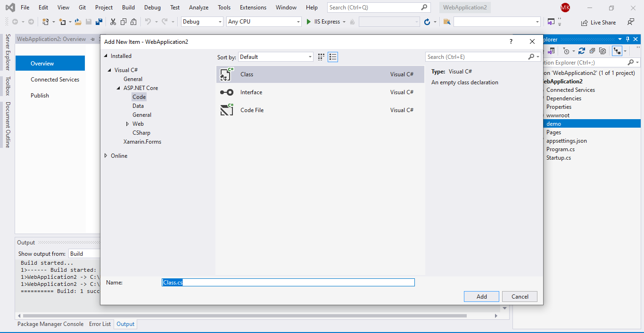644x333 pixels.
Task: Open Live Share from the title bar
Action: coord(598,22)
